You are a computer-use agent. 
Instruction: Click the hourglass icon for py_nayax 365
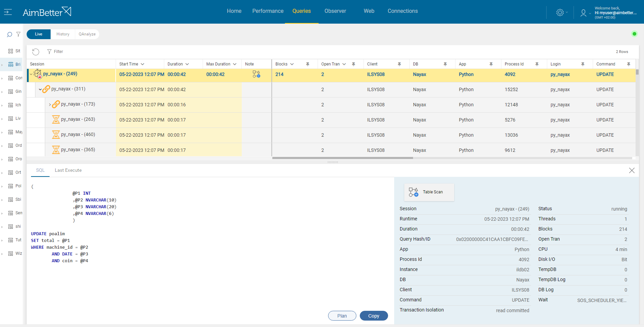[x=56, y=150]
